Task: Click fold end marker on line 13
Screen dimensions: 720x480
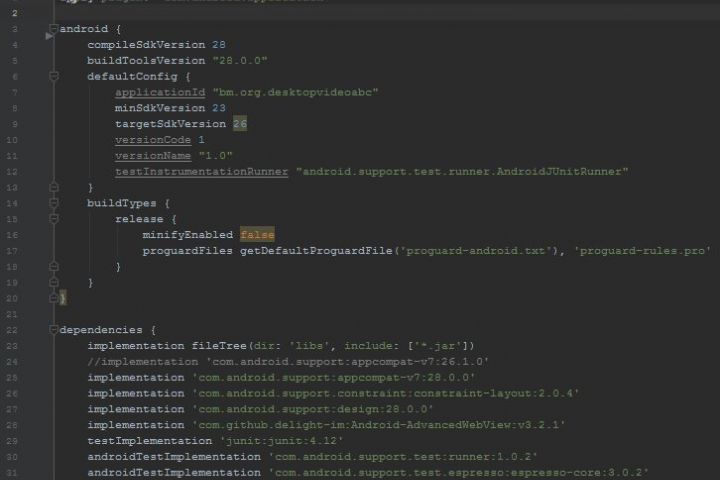Action: 54,187
